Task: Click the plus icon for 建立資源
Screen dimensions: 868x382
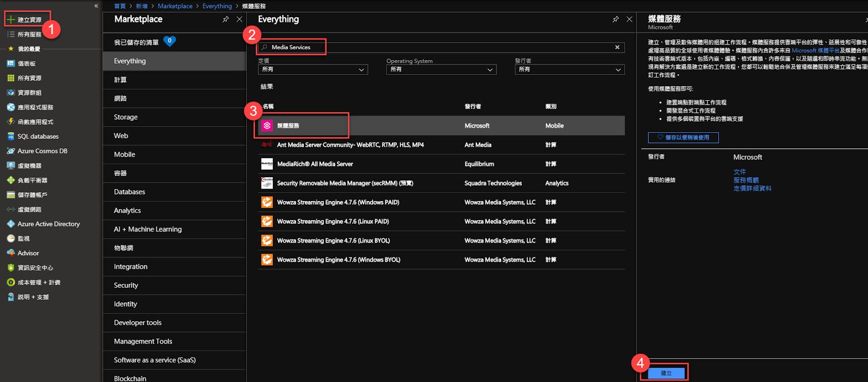Action: [11, 20]
